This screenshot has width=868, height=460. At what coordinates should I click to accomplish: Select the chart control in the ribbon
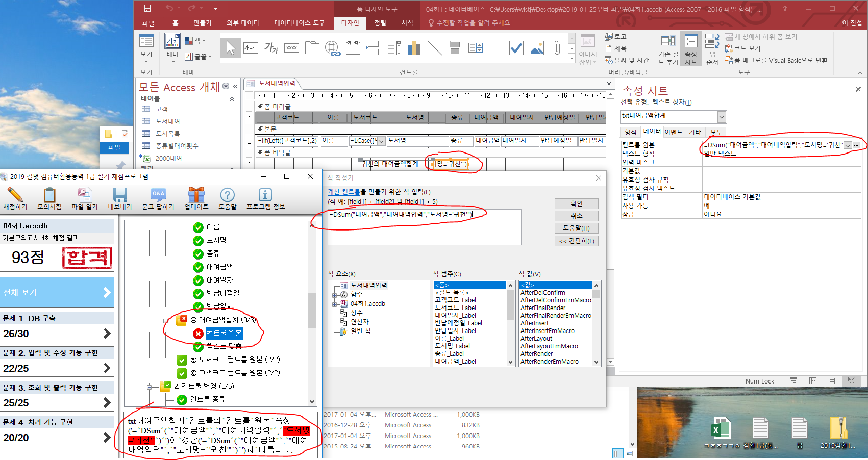tap(414, 48)
